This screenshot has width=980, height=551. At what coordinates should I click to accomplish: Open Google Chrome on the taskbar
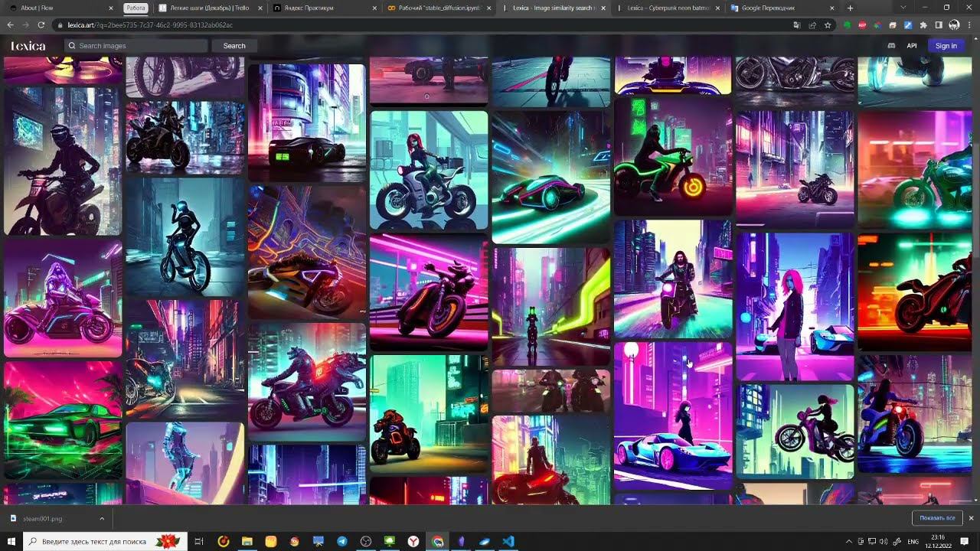click(437, 541)
